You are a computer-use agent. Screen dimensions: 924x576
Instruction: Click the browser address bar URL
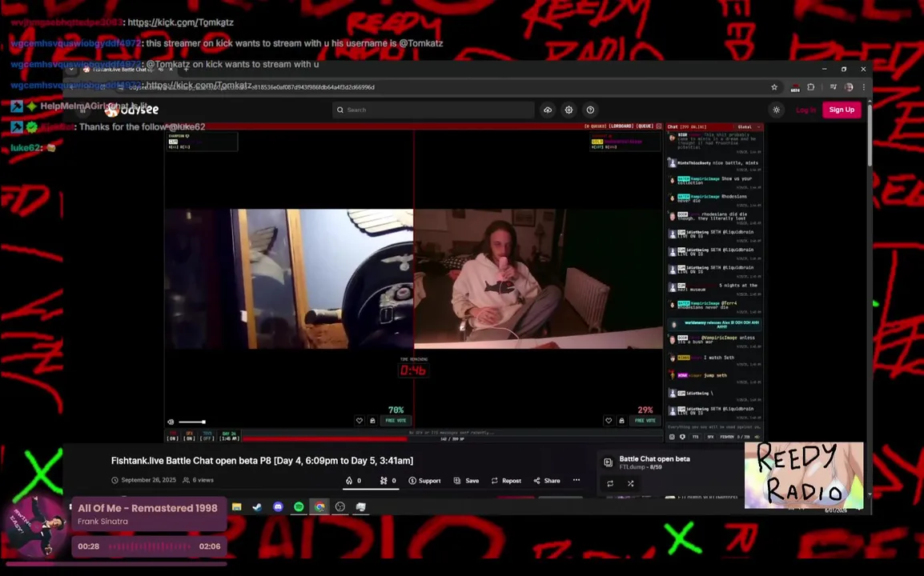click(x=251, y=87)
